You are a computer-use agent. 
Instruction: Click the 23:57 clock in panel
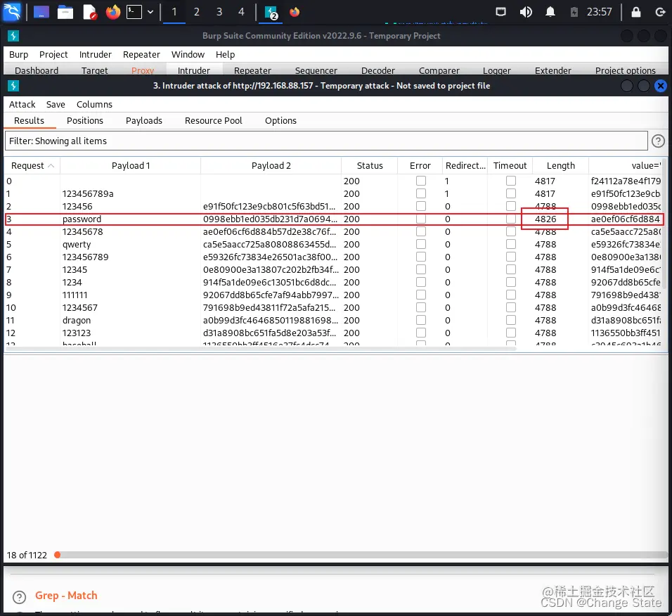[x=599, y=12]
